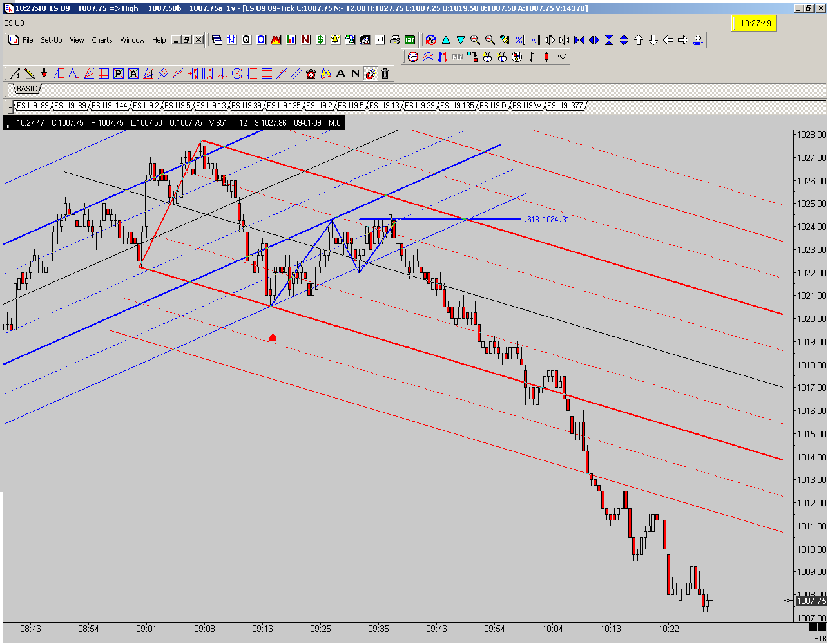
Task: Click the padlock S icon
Action: pos(487,57)
